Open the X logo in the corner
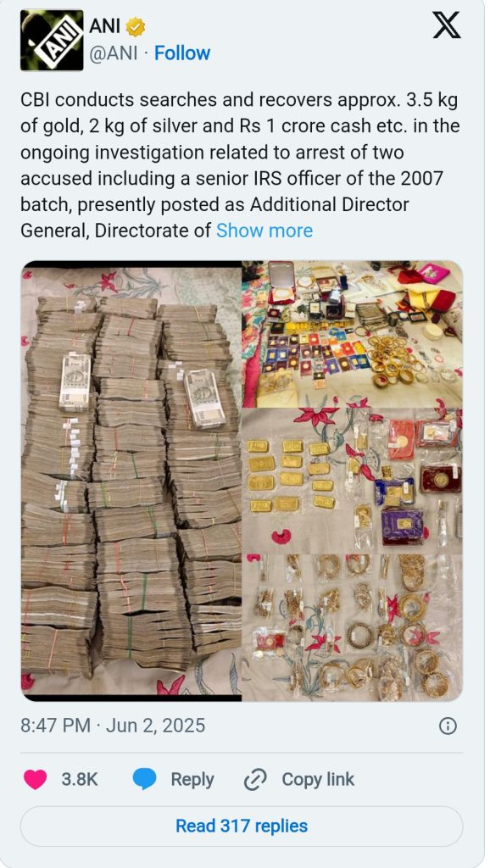Image resolution: width=490 pixels, height=868 pixels. click(x=447, y=25)
